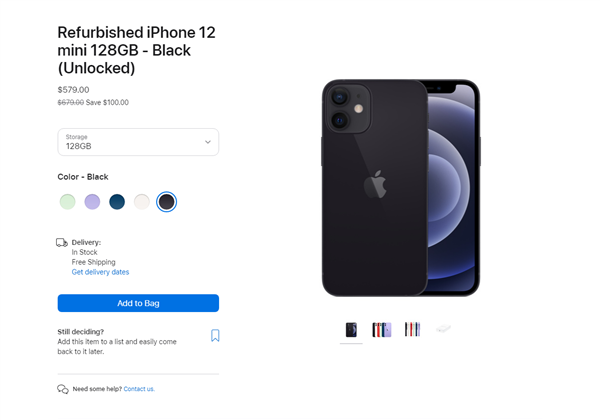
Task: Click the Storage dropdown chevron arrow
Action: click(208, 142)
